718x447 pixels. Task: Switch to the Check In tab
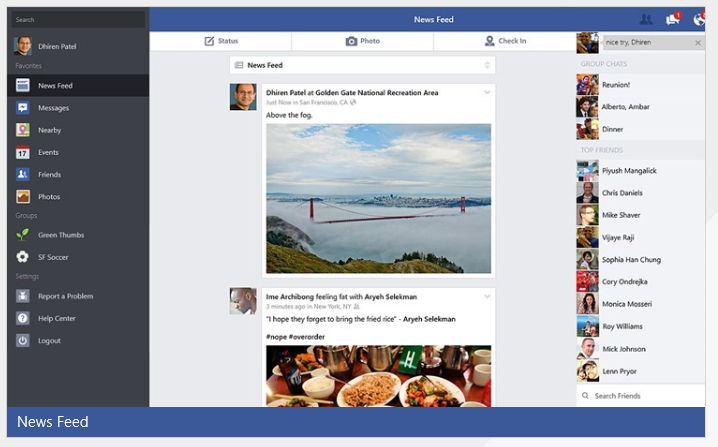pos(504,41)
